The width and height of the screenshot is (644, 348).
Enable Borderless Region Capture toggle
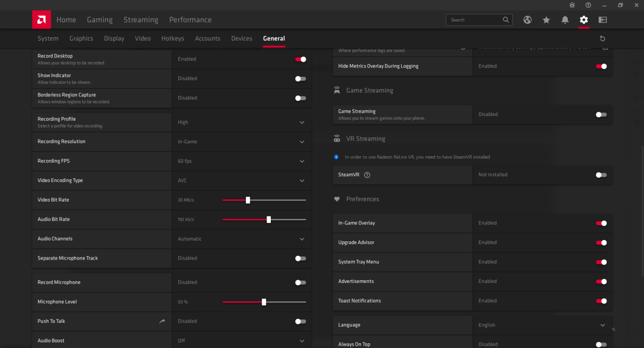tap(301, 98)
